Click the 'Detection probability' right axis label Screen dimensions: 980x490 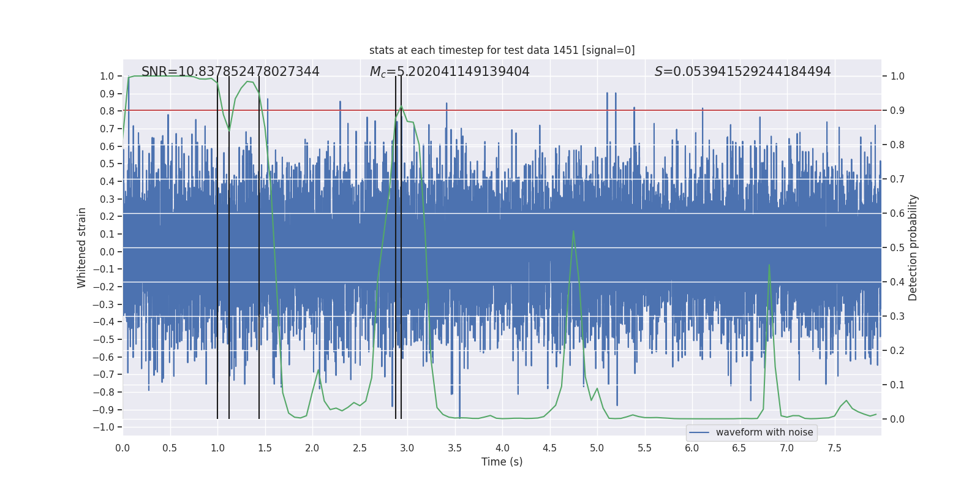tap(913, 247)
